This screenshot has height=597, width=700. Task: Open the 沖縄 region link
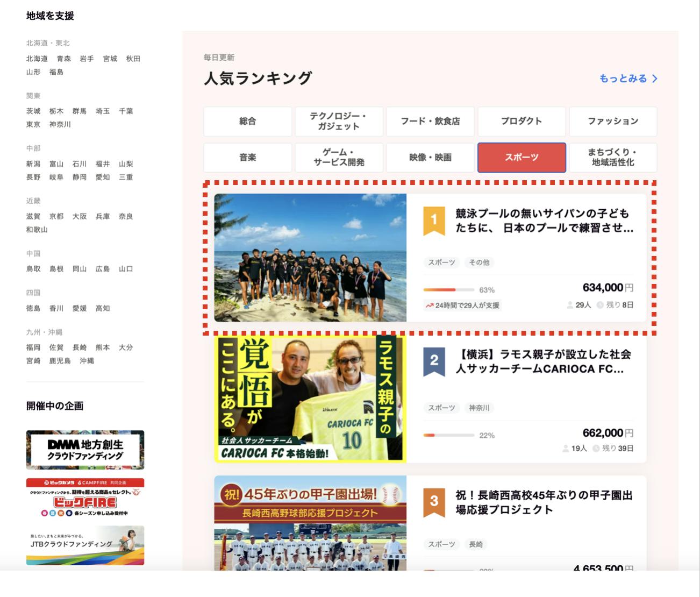[87, 361]
